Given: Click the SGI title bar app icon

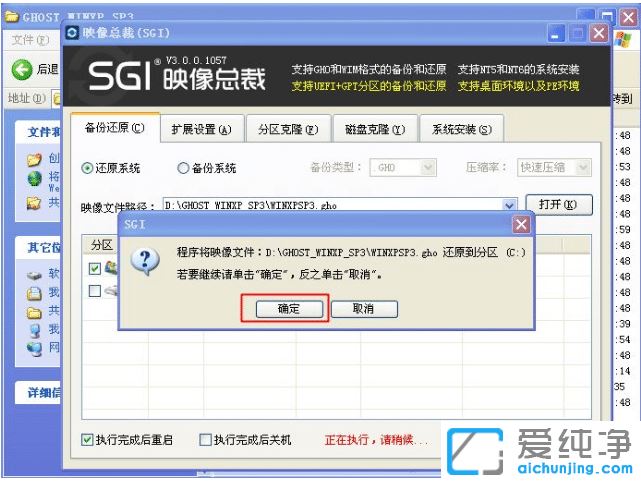Looking at the screenshot, I should 72,33.
